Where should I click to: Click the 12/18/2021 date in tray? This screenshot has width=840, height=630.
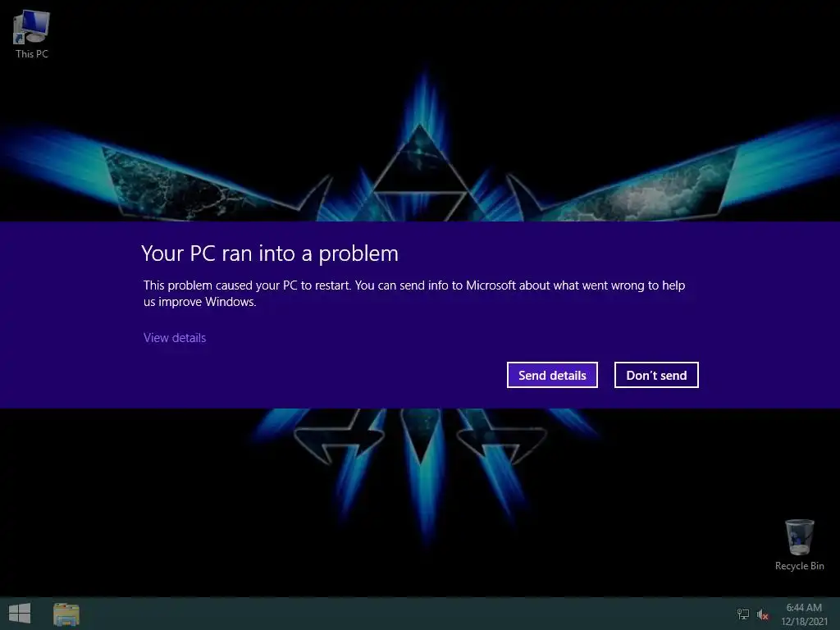804,622
